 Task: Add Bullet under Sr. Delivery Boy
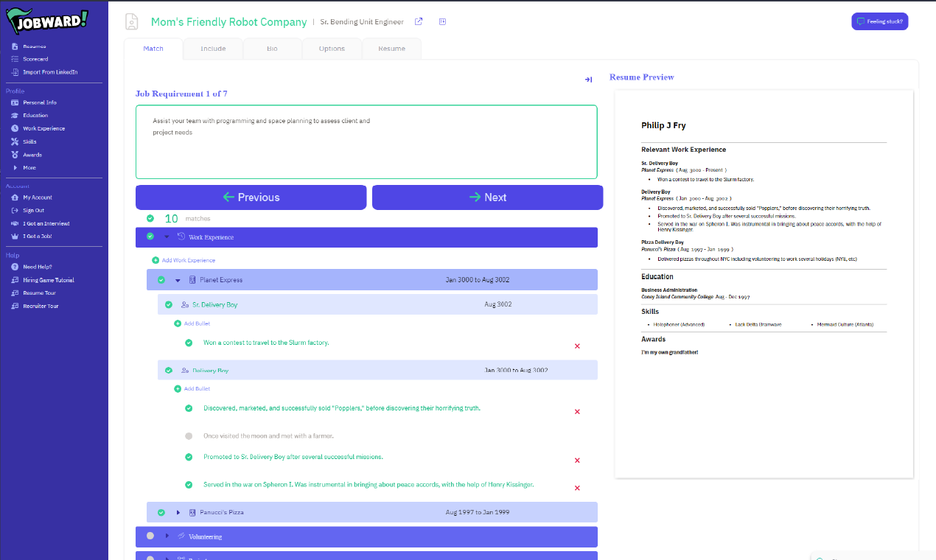pos(192,323)
